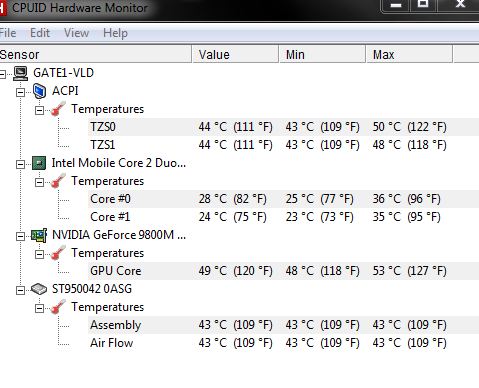The image size is (479, 388).
Task: Click GPU Core max value 53 °C (127 °F)
Action: tap(409, 271)
